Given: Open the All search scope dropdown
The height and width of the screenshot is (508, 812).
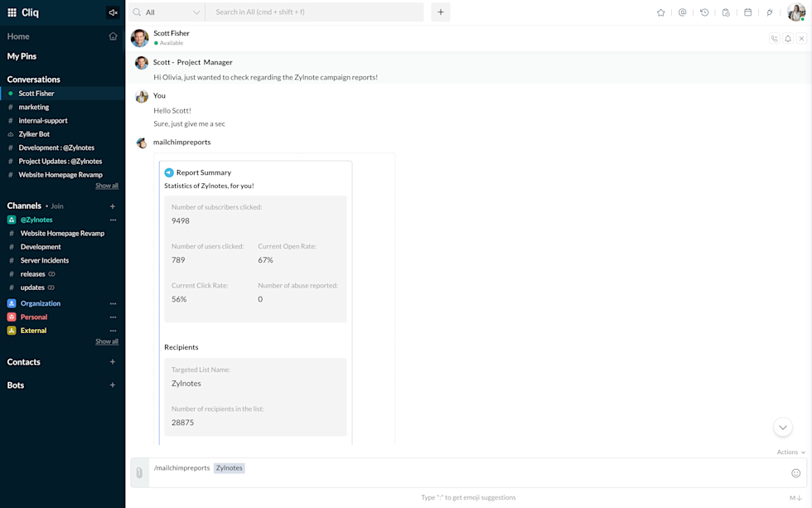Looking at the screenshot, I should (x=167, y=12).
